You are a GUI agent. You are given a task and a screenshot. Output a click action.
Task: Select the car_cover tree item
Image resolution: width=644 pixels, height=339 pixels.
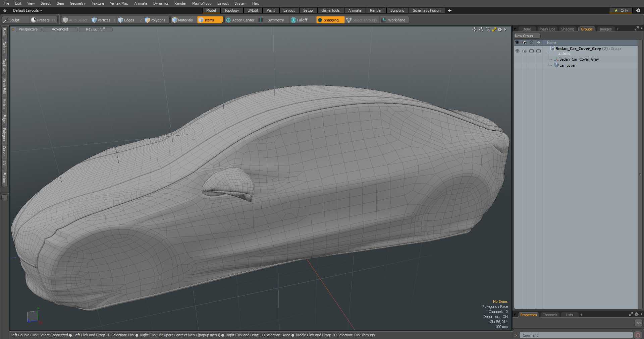[568, 65]
